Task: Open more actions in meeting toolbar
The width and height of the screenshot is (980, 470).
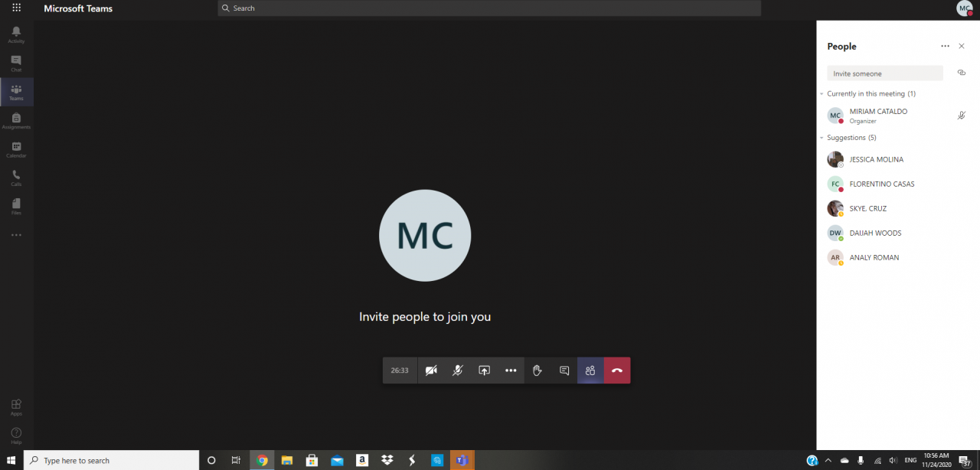Action: 511,370
